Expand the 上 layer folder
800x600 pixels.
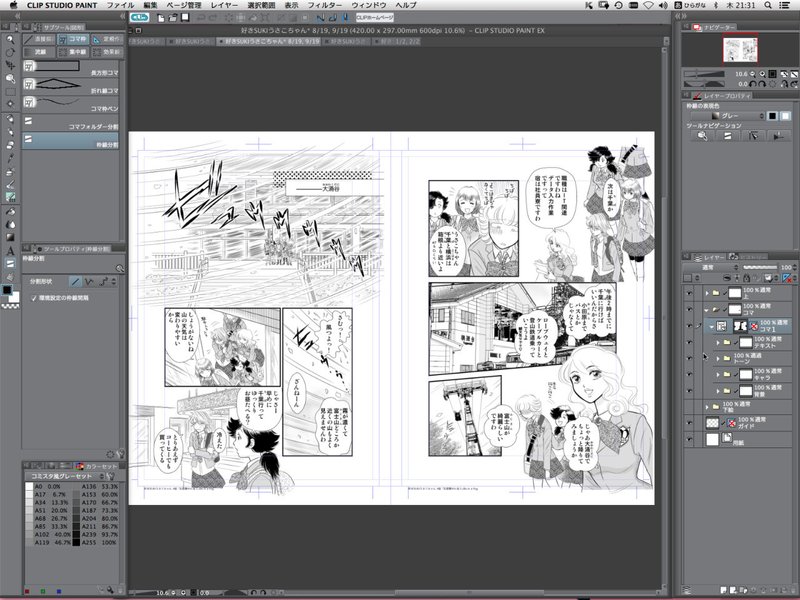point(707,293)
